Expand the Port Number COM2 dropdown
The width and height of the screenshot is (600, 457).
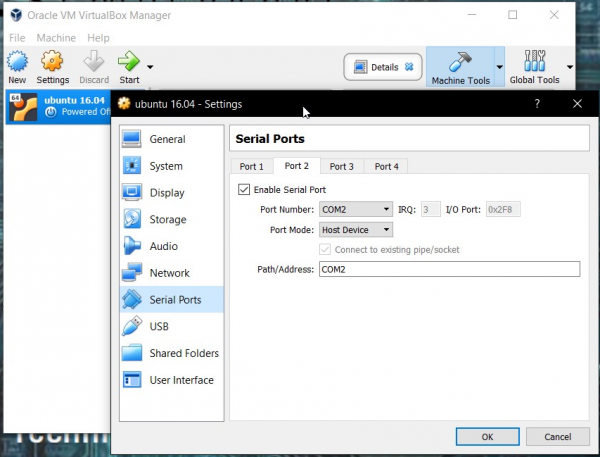pos(355,209)
